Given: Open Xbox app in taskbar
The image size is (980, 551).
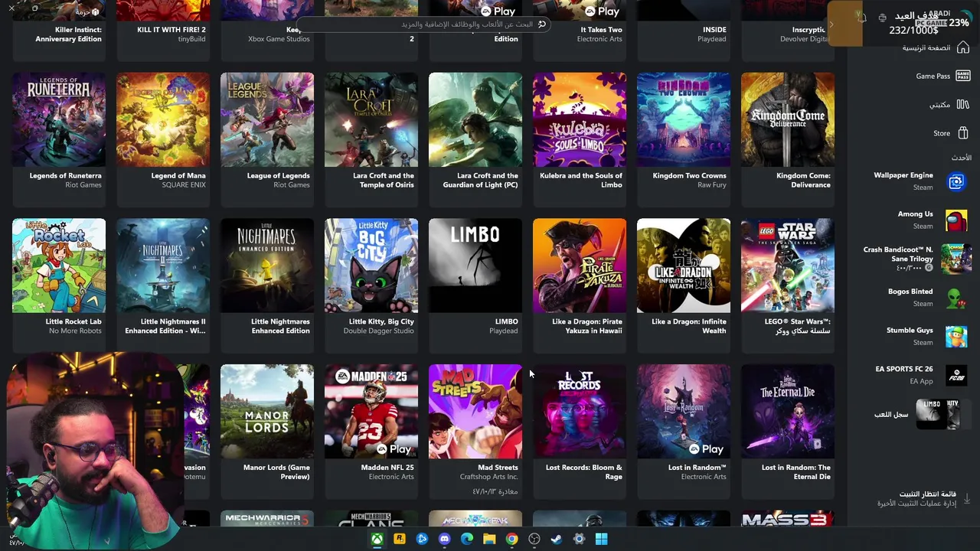Looking at the screenshot, I should [x=377, y=539].
